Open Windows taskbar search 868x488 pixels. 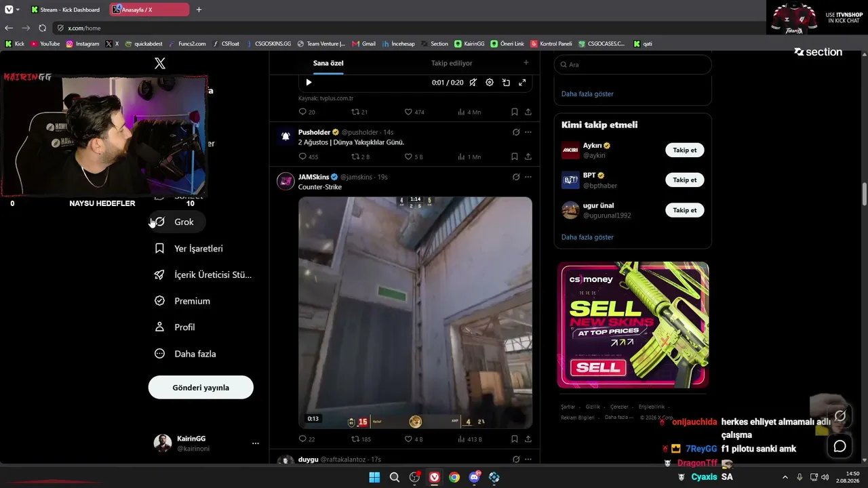coord(395,477)
